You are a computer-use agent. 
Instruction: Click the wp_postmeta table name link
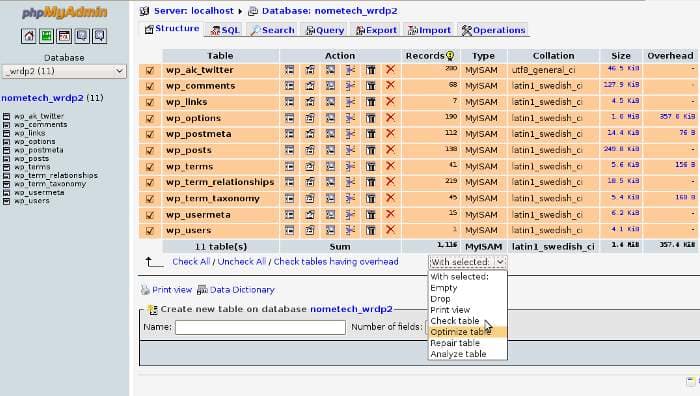199,134
